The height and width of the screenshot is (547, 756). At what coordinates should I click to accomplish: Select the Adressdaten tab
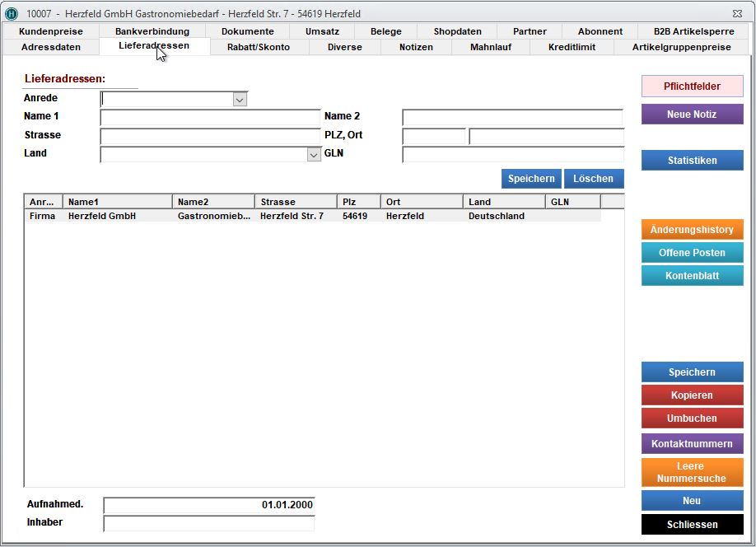tap(50, 47)
